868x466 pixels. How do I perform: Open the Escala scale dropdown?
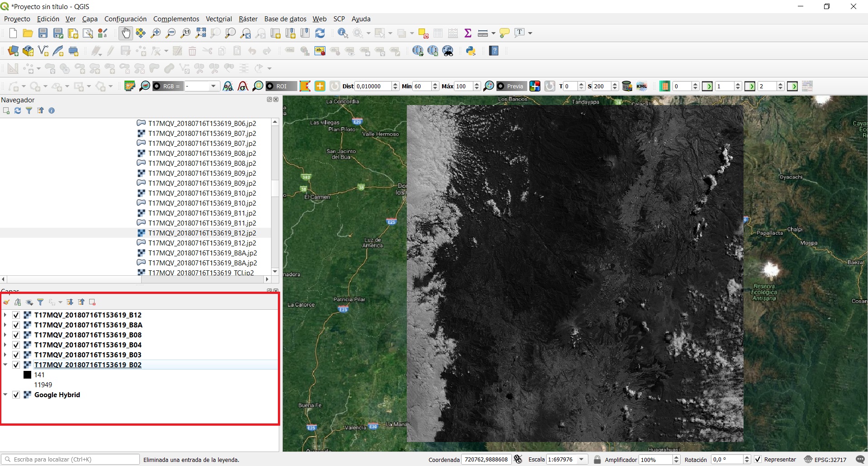(582, 460)
